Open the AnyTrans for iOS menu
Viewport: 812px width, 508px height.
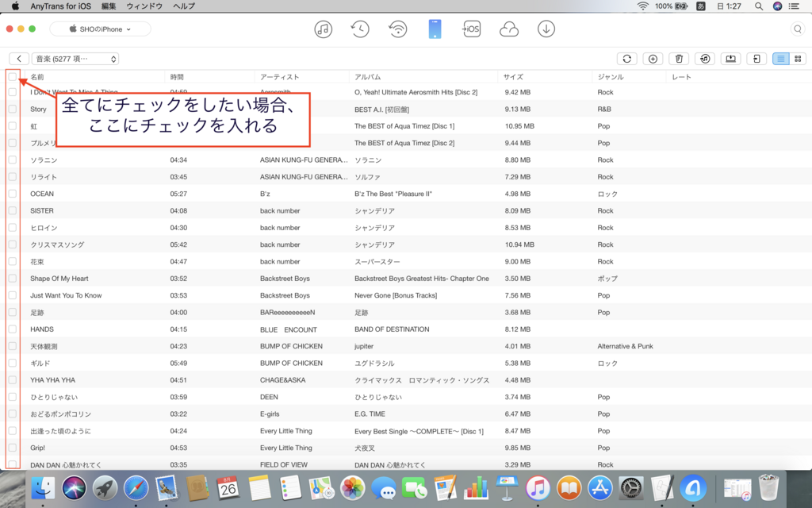[x=60, y=6]
